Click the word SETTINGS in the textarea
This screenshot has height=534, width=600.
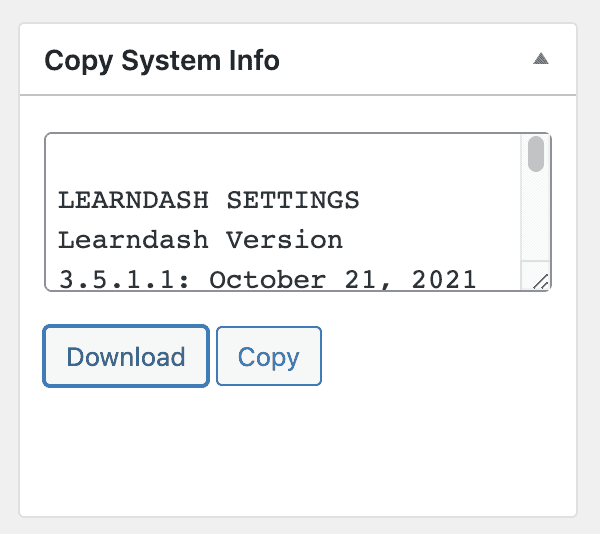(293, 200)
